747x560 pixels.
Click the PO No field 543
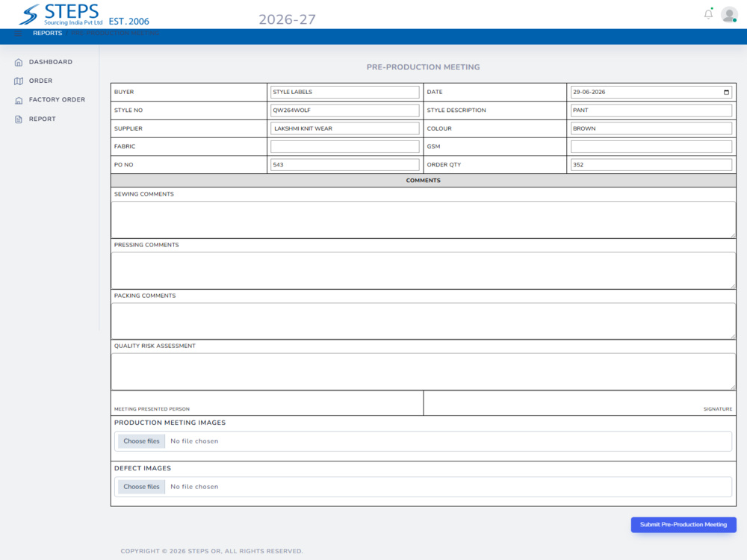point(345,165)
